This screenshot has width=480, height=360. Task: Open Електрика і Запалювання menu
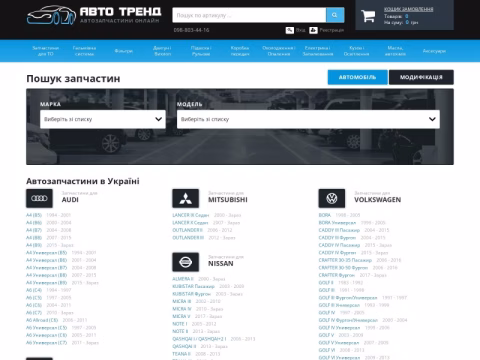(x=318, y=51)
